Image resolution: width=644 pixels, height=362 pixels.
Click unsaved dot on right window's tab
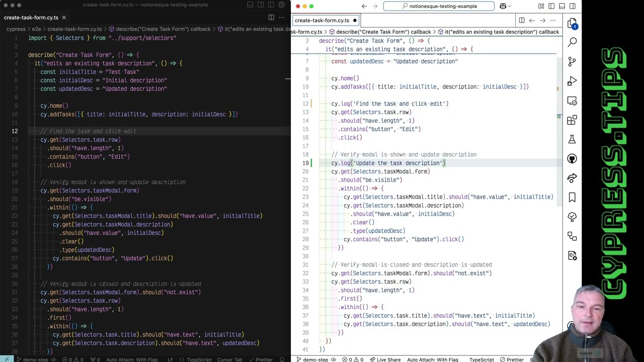coord(355,21)
